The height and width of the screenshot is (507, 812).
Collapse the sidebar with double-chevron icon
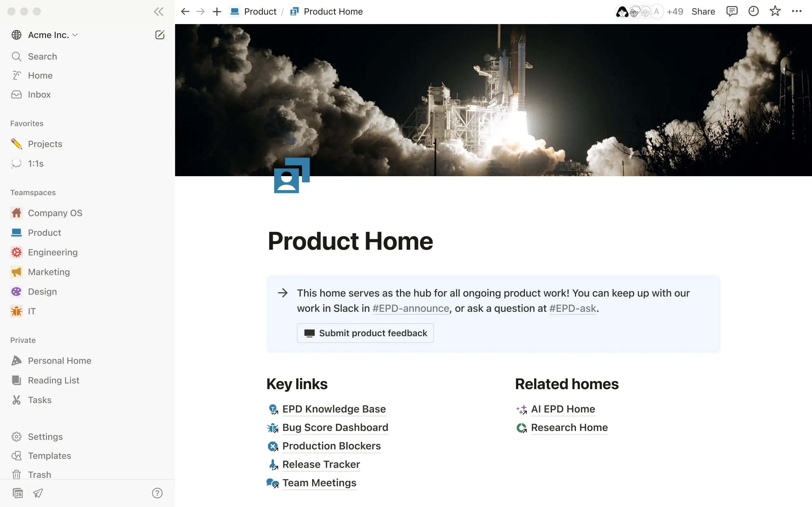click(x=158, y=12)
